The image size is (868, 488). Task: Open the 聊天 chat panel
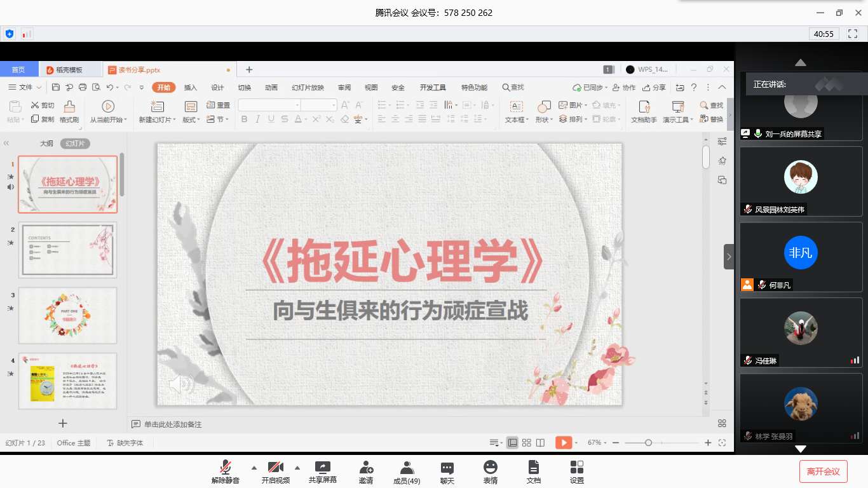pyautogui.click(x=447, y=471)
